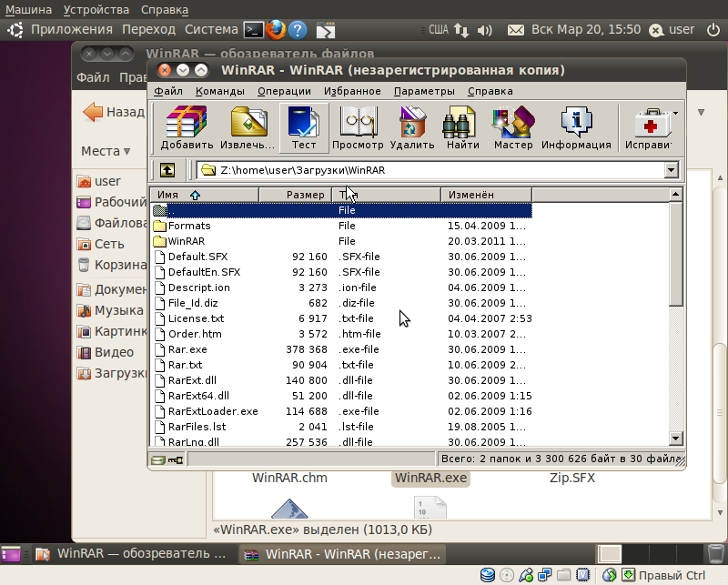Click show desktop icon in bottom panel
This screenshot has height=585, width=728.
(11, 554)
